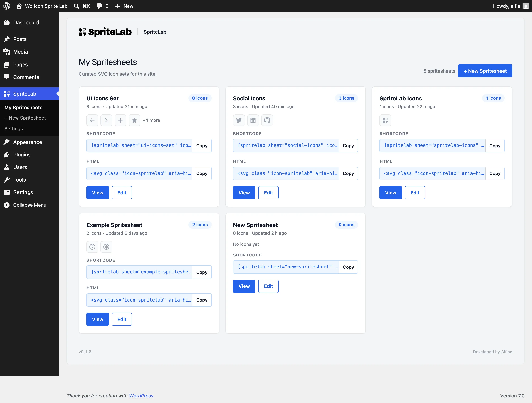Click the info icon in Example Spritesheet
The image size is (532, 403).
[x=92, y=247]
